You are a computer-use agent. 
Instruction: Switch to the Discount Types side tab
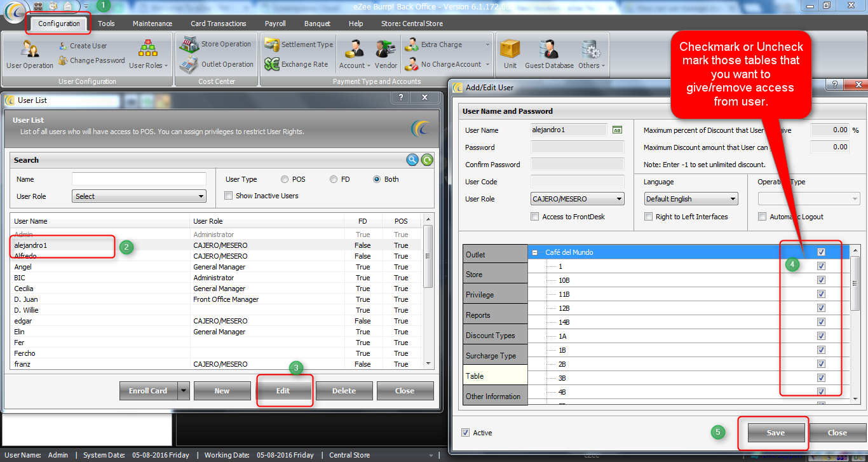(496, 336)
